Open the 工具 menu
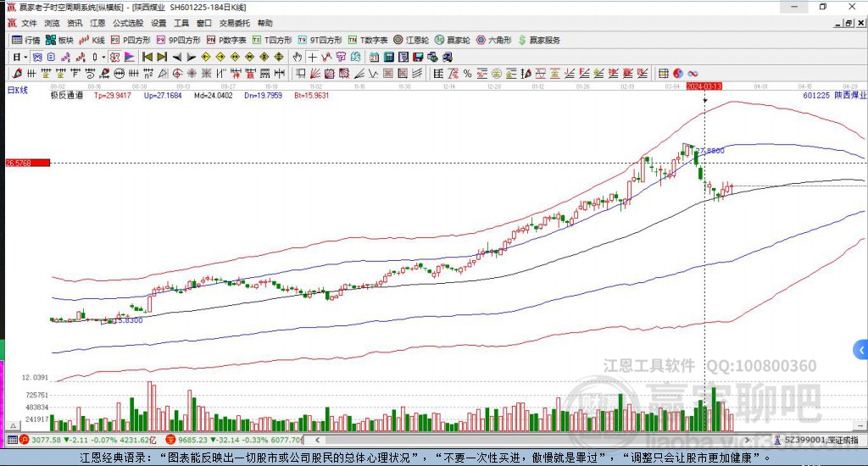Image resolution: width=868 pixels, height=466 pixels. [181, 23]
